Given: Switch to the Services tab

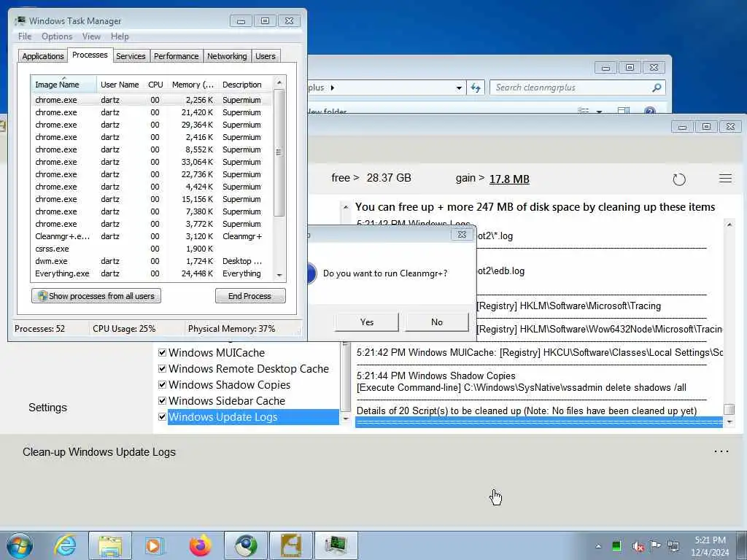Looking at the screenshot, I should [131, 56].
